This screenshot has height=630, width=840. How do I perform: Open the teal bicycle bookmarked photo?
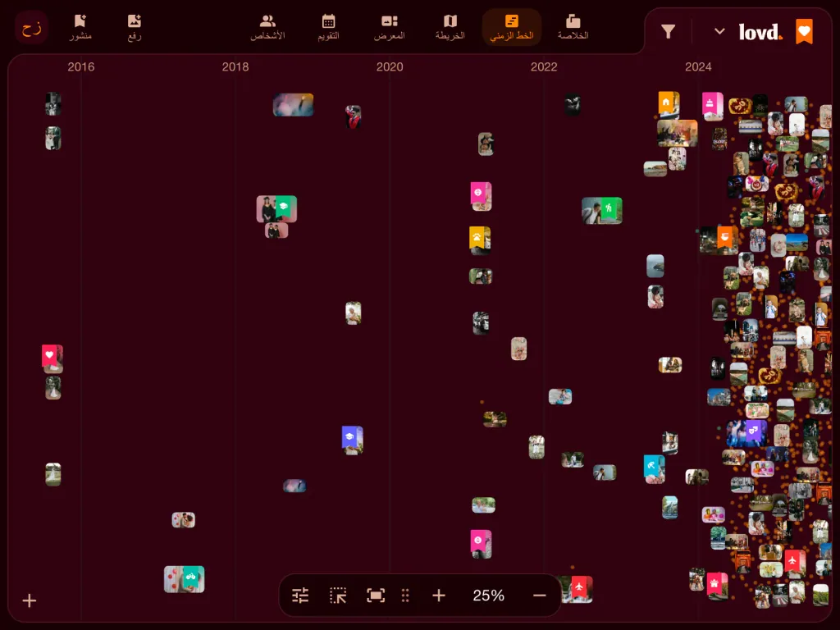click(185, 579)
